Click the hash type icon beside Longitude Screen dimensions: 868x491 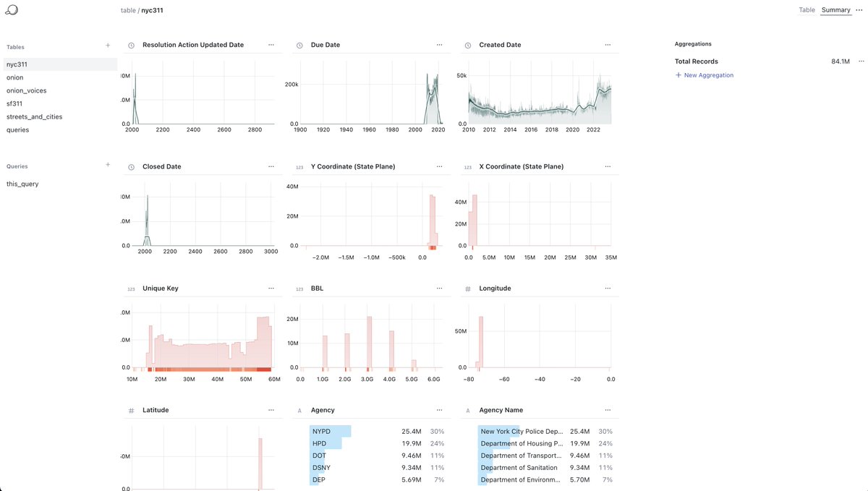click(x=468, y=289)
